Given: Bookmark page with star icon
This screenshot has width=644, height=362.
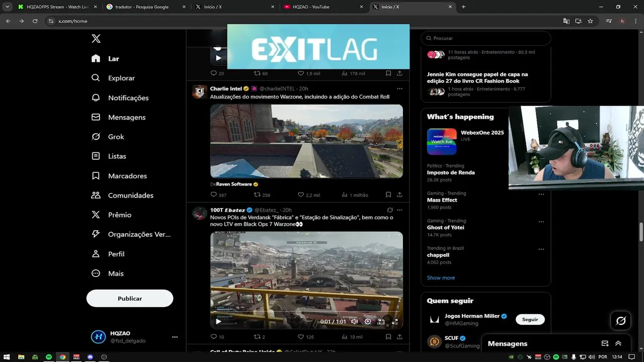Looking at the screenshot, I should [590, 21].
